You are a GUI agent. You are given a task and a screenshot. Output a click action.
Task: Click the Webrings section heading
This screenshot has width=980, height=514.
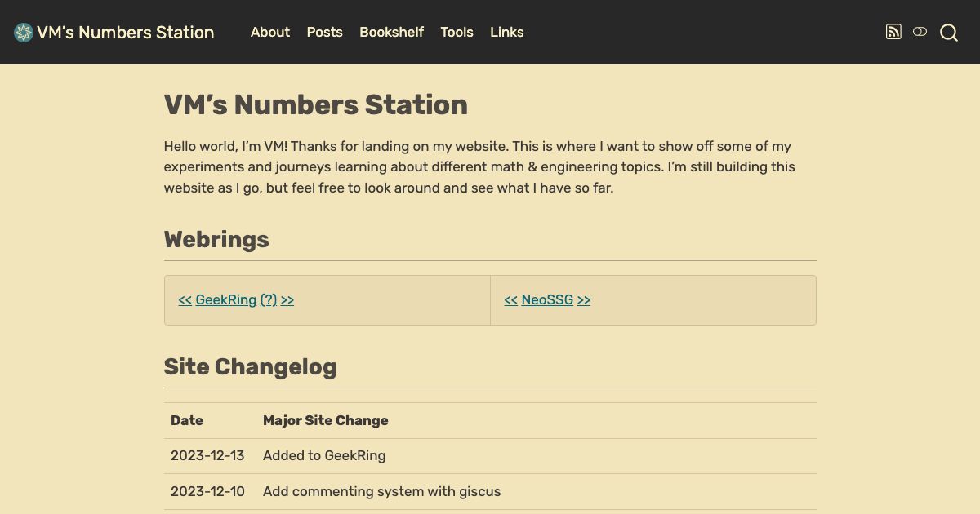pos(216,239)
